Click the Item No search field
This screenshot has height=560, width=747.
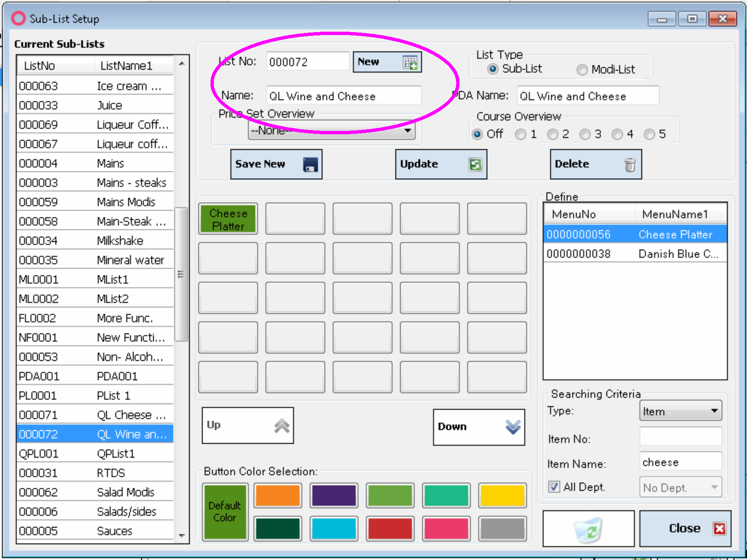coord(680,437)
